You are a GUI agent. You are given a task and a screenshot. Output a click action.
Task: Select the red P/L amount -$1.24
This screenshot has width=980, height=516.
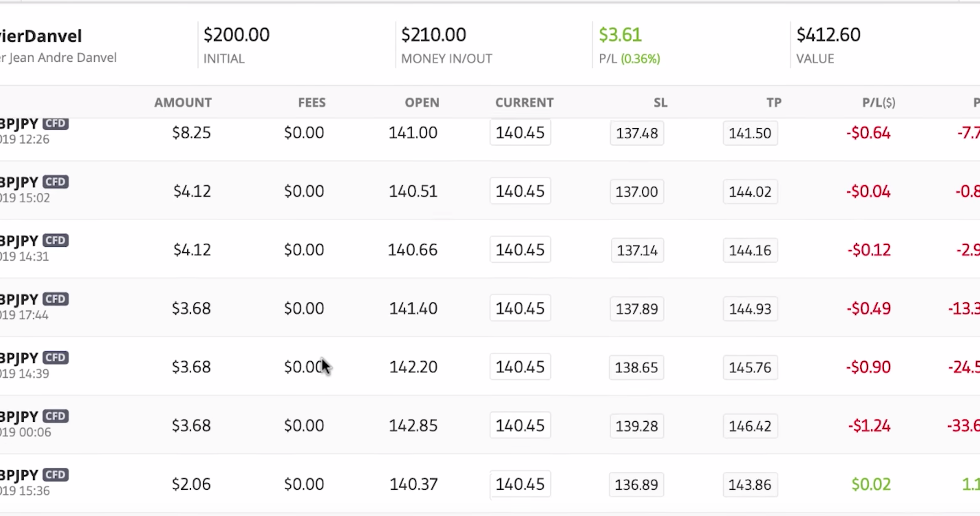(x=869, y=425)
